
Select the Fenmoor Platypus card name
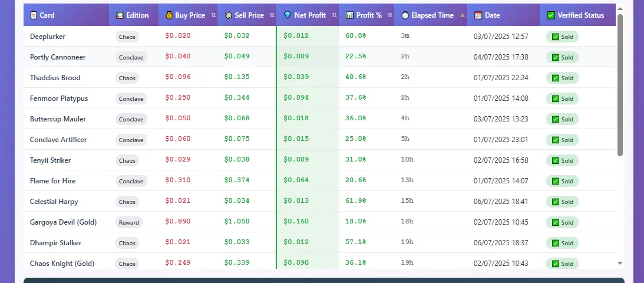pyautogui.click(x=59, y=98)
